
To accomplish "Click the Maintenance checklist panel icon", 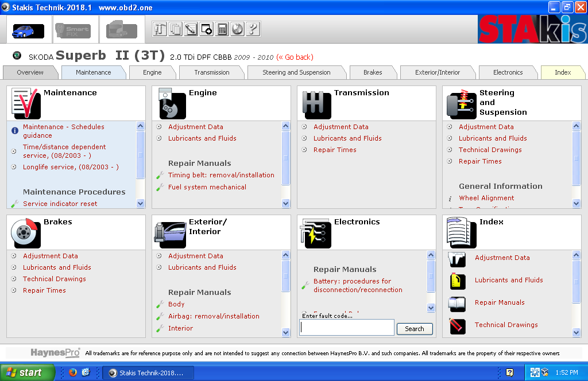I will [26, 103].
